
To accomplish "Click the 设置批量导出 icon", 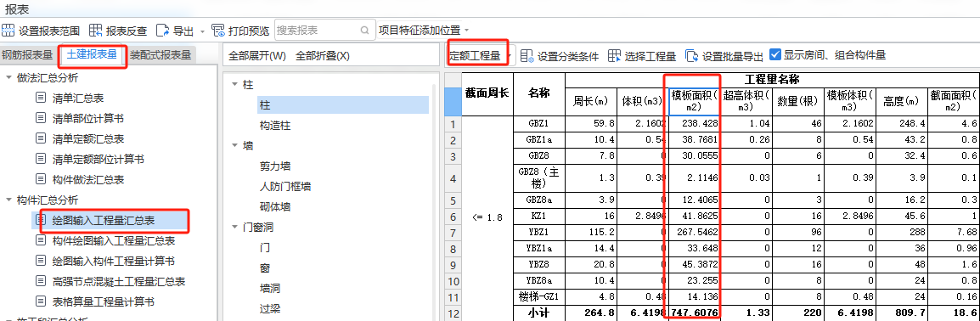I will coord(691,55).
